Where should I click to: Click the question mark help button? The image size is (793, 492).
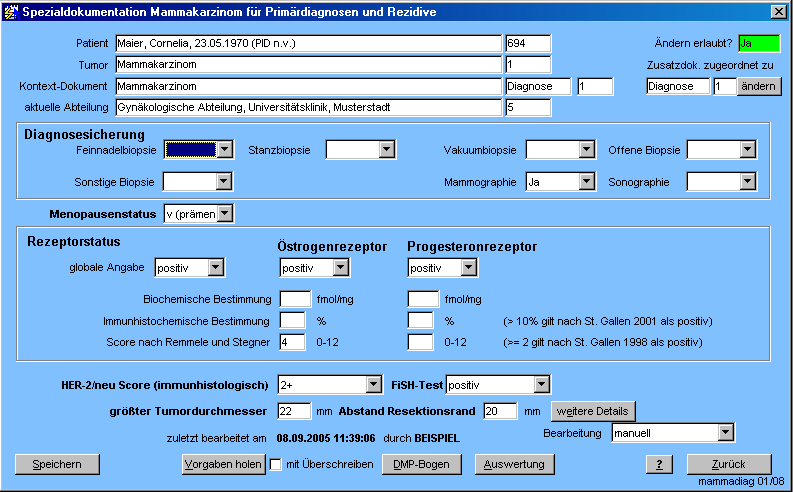tap(658, 464)
